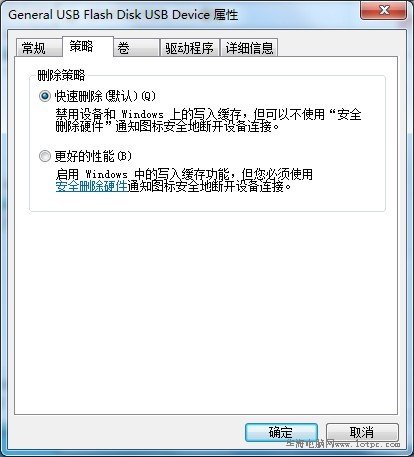Image resolution: width=414 pixels, height=457 pixels.
Task: Click the 通知图标安全地断开设备连接 text after the link
Action: pos(209,187)
